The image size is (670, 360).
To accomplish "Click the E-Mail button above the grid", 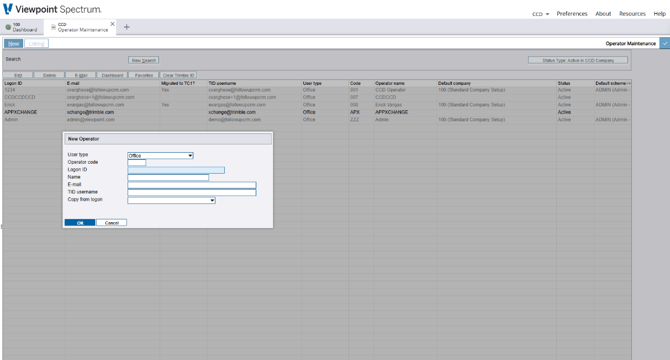I will click(81, 75).
